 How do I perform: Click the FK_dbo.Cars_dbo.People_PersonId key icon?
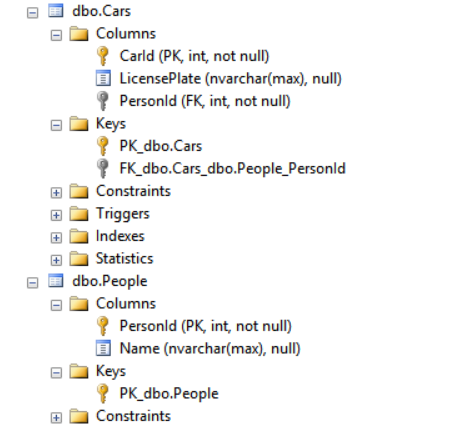tap(103, 168)
